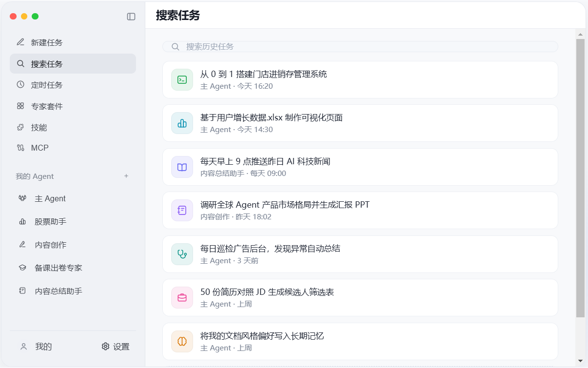The height and width of the screenshot is (368, 588).
Task: Open task 将我的文档风格偏好写入长期记忆
Action: [360, 342]
